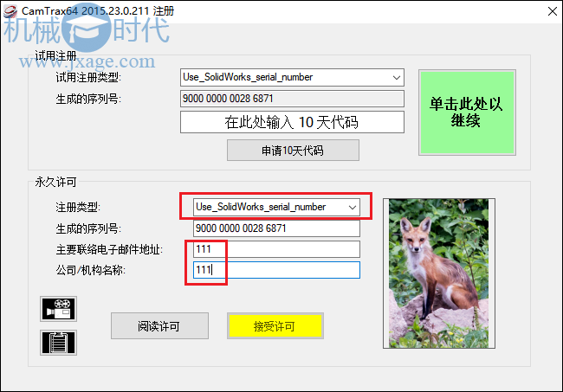
Task: Click the 申请10天代码 button
Action: (x=293, y=151)
